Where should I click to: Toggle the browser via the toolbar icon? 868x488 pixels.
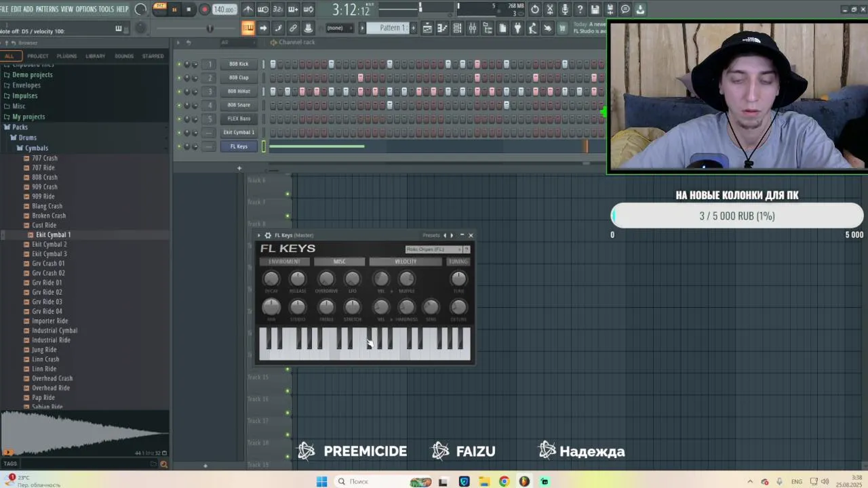pos(487,28)
